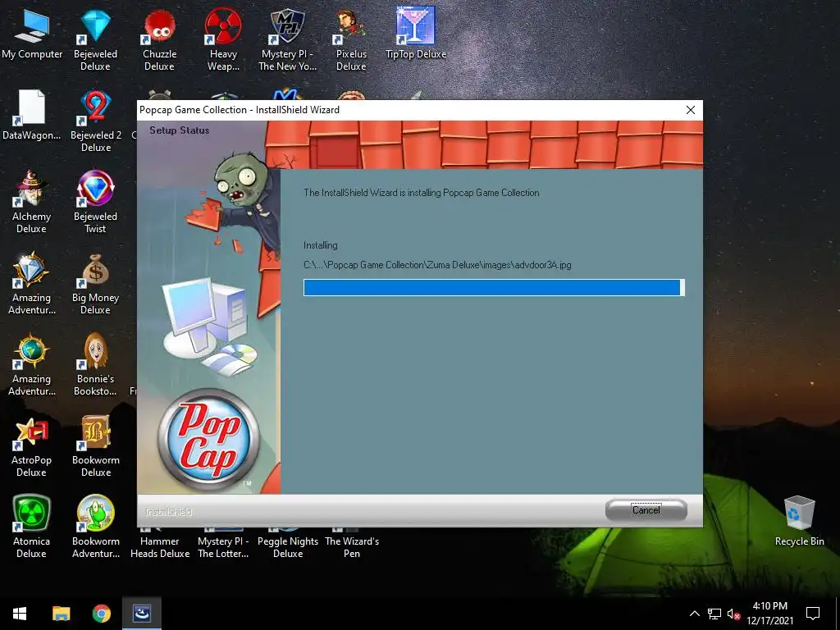Select the TipTop Deluxe desktop shortcut
The image size is (840, 630).
416,34
